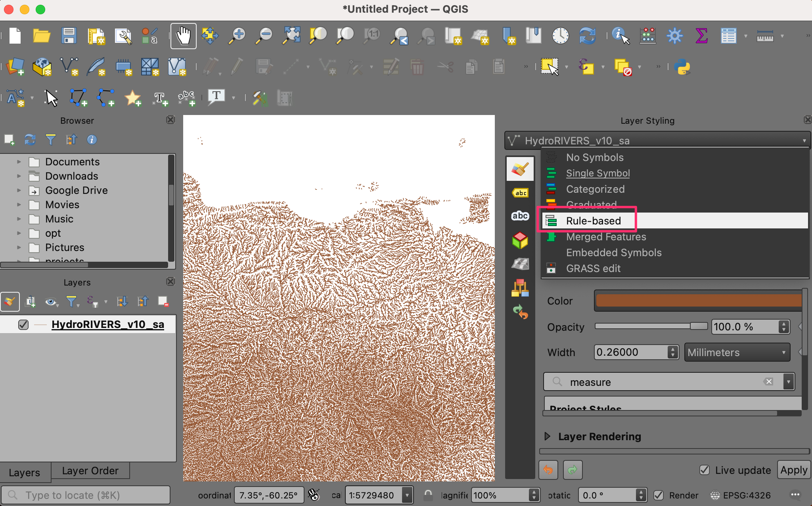The image size is (812, 506).
Task: Open the Statistical Summary sigma icon
Action: click(701, 36)
